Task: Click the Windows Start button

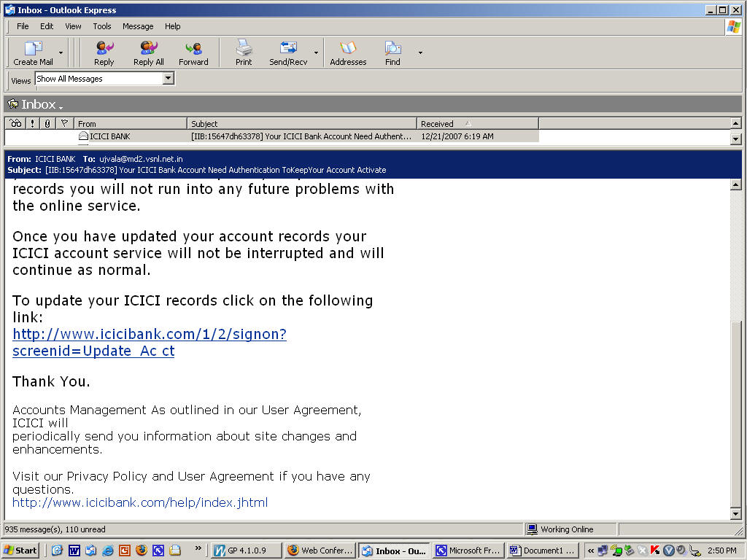Action: coord(20,551)
